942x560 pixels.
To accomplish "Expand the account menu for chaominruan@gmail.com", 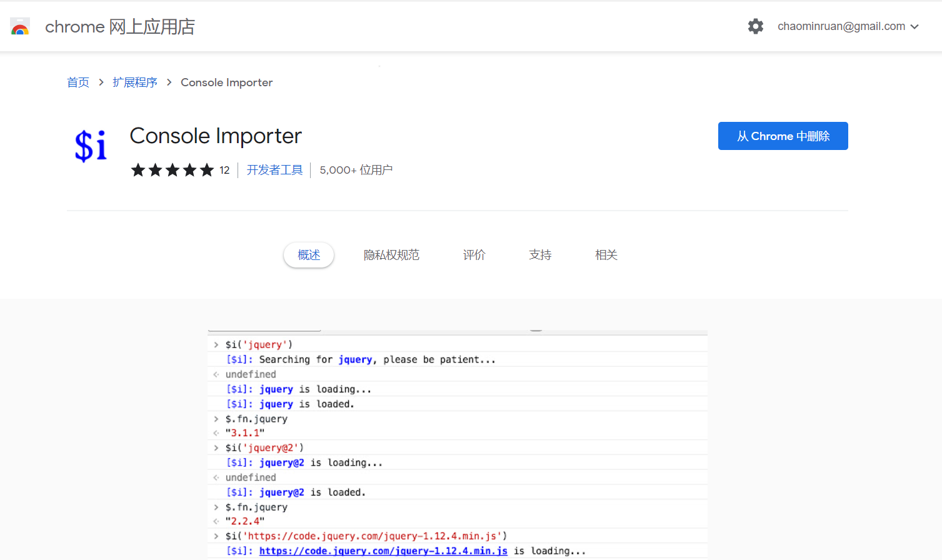I will click(841, 26).
